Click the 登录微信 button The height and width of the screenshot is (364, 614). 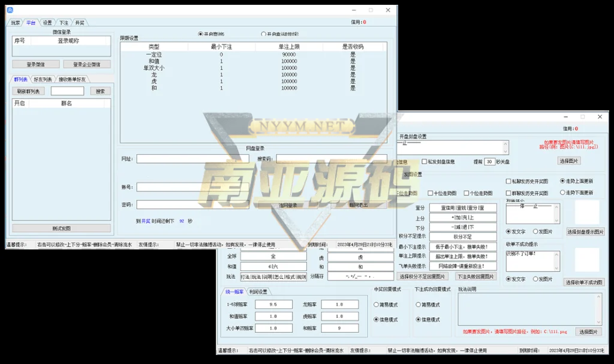(x=35, y=64)
